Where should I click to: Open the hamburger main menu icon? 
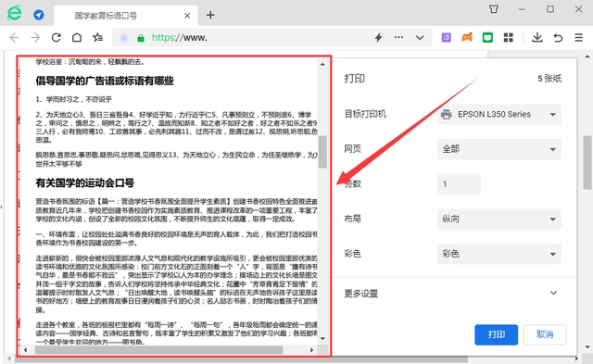[578, 37]
